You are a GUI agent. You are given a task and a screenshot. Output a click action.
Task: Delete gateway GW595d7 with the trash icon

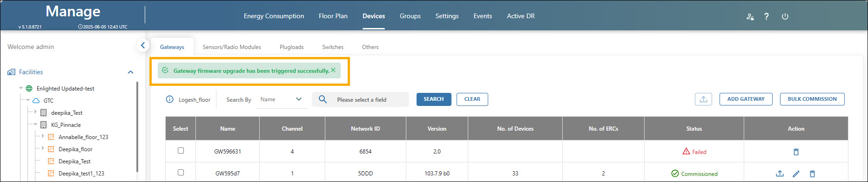coord(812,174)
